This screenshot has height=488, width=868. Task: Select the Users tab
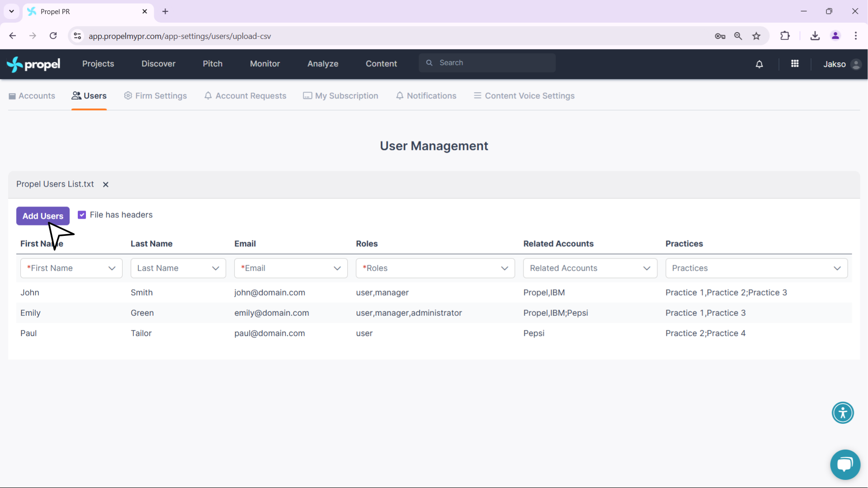89,96
